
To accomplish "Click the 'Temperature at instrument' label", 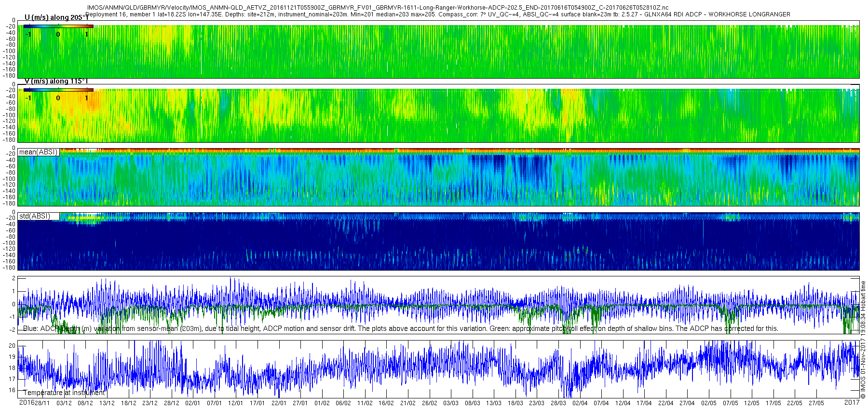I will pos(64,393).
